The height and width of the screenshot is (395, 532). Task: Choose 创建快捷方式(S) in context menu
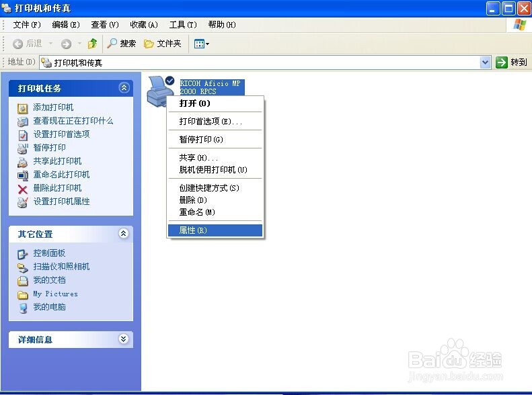coord(215,188)
